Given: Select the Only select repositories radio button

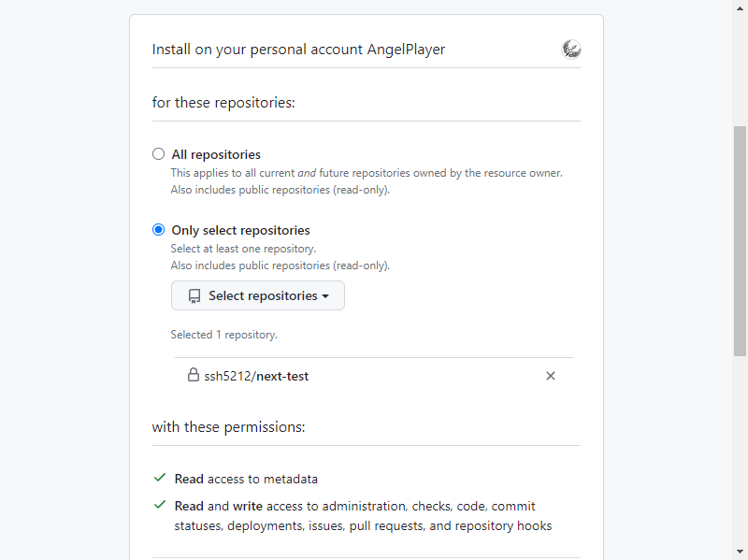Looking at the screenshot, I should [159, 230].
